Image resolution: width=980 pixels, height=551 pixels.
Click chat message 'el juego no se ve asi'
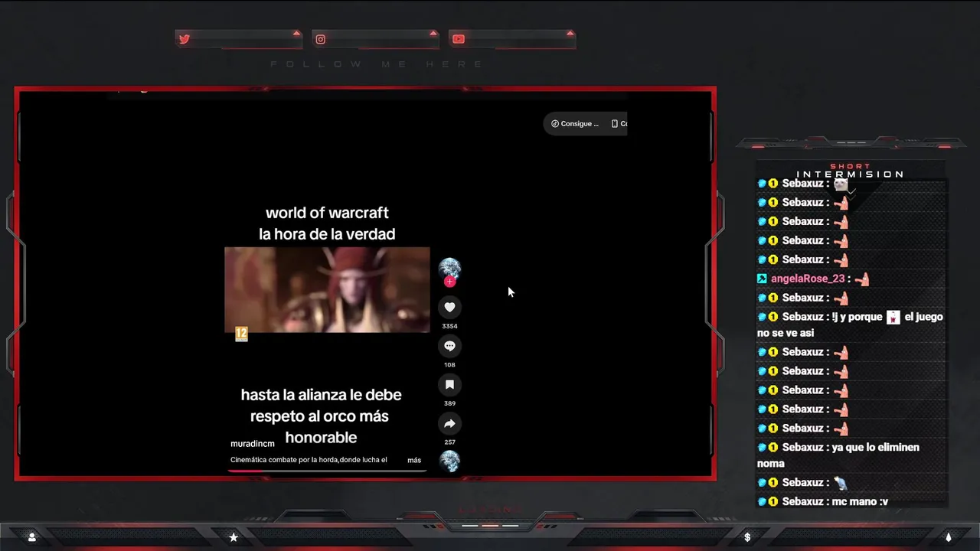pyautogui.click(x=850, y=324)
